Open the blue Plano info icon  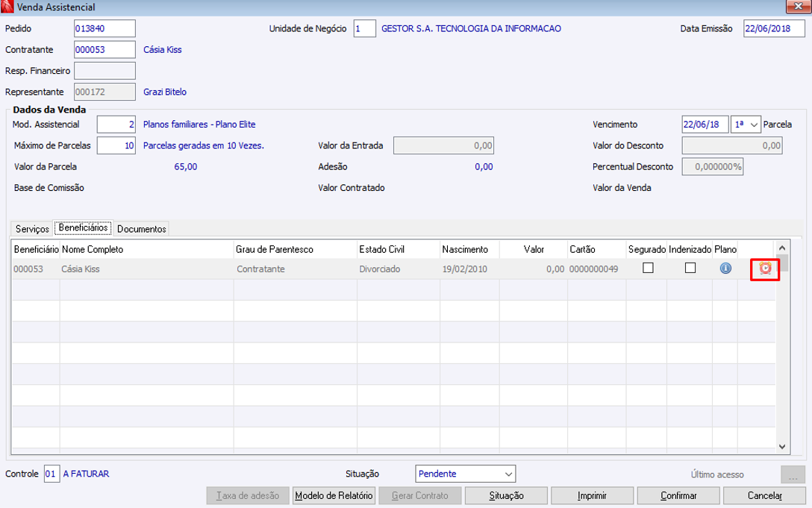point(725,269)
